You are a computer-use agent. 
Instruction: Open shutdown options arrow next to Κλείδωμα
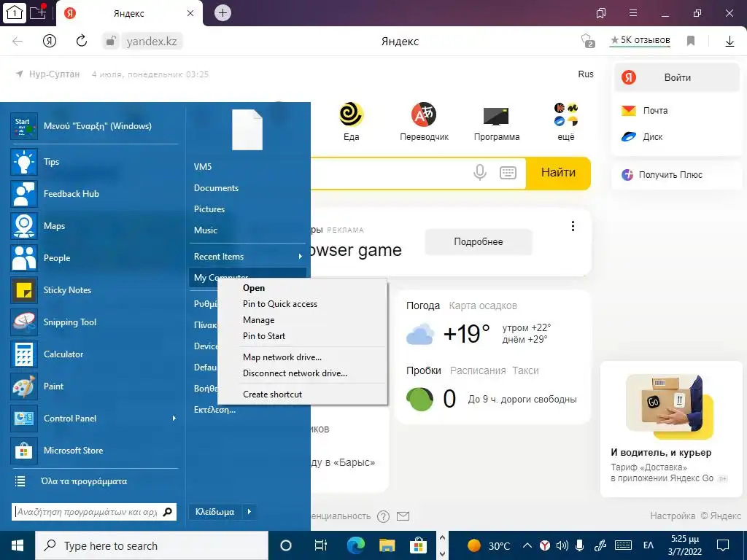(x=249, y=512)
